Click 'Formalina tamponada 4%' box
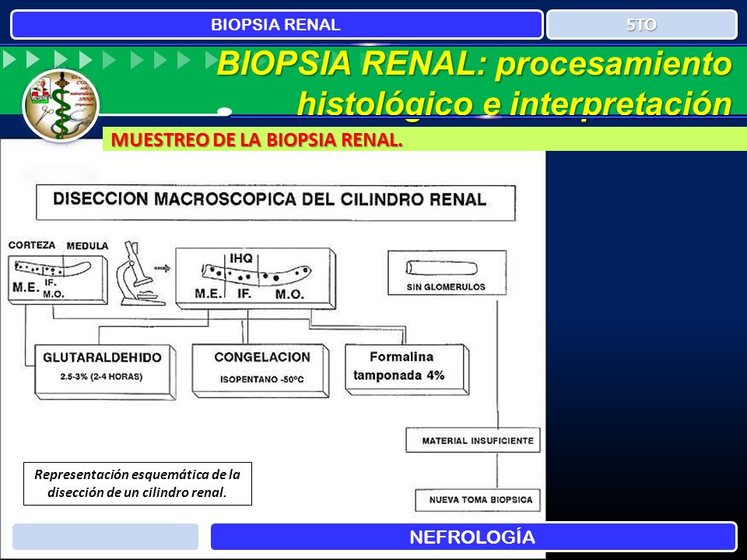This screenshot has width=747, height=560. (407, 369)
